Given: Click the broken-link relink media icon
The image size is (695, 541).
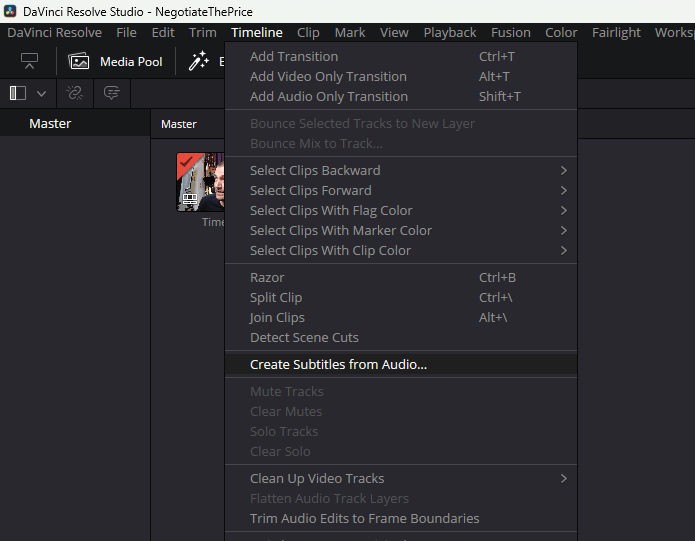Looking at the screenshot, I should coord(74,93).
